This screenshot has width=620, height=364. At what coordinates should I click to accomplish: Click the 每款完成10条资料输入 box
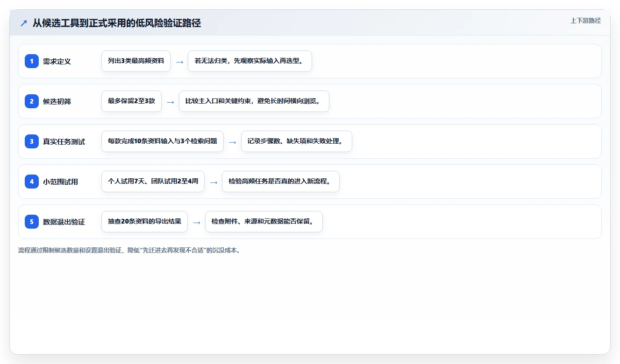click(163, 141)
